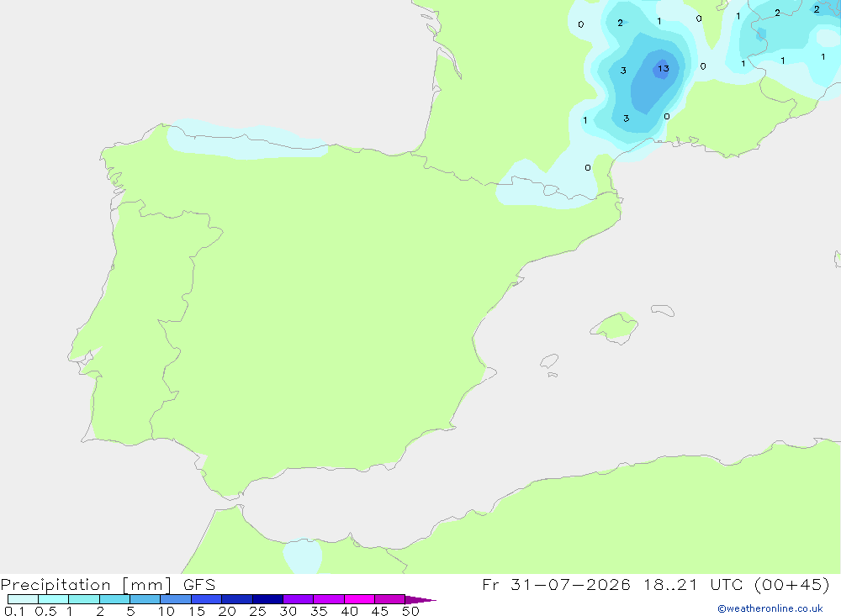Select the 35–40 mm purple legend swatch
The height and width of the screenshot is (616, 841).
328,599
